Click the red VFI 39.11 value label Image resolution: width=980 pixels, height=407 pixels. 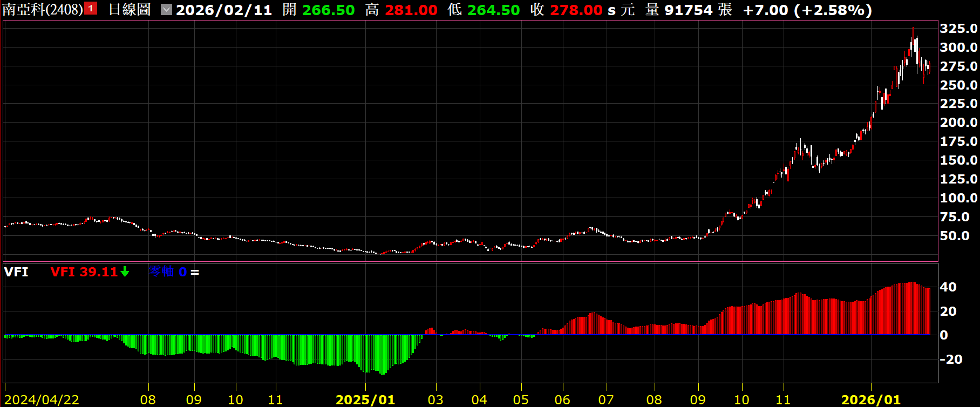tap(84, 272)
